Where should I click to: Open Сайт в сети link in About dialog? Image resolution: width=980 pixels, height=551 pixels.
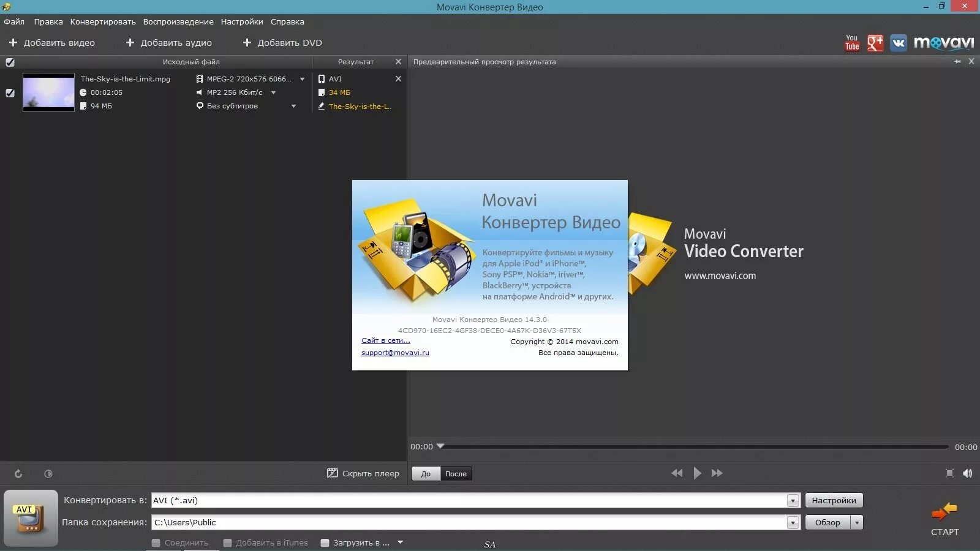[386, 340]
